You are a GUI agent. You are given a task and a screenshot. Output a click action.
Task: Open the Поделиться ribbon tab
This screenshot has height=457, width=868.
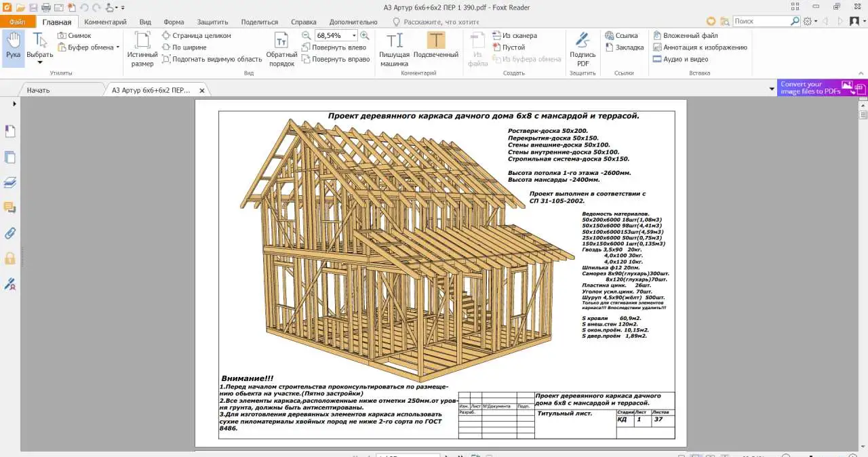tap(259, 22)
